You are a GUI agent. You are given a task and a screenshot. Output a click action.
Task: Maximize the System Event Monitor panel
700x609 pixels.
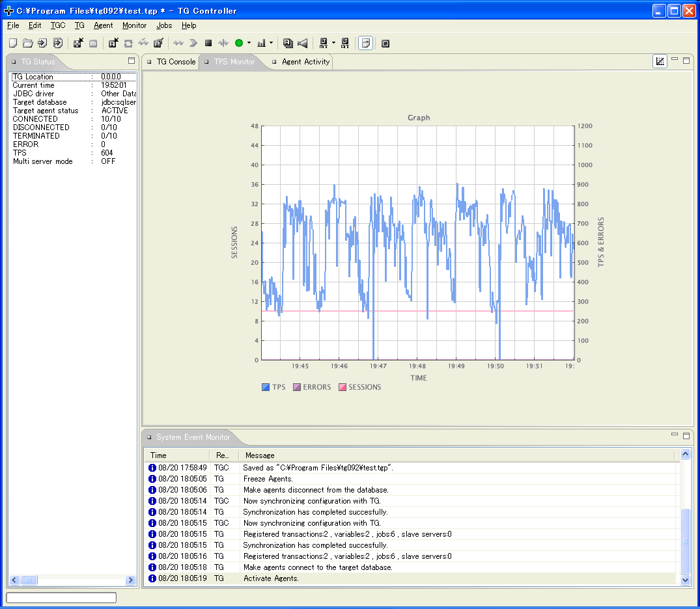(686, 435)
